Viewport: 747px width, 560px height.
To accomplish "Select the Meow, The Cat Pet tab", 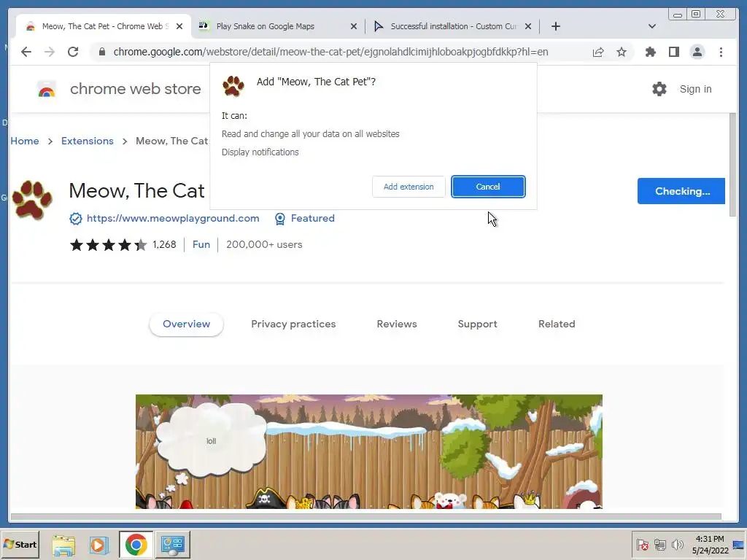I will [x=104, y=26].
